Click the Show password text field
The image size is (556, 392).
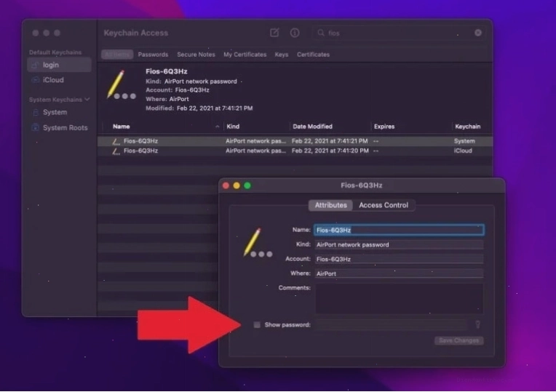[392, 324]
